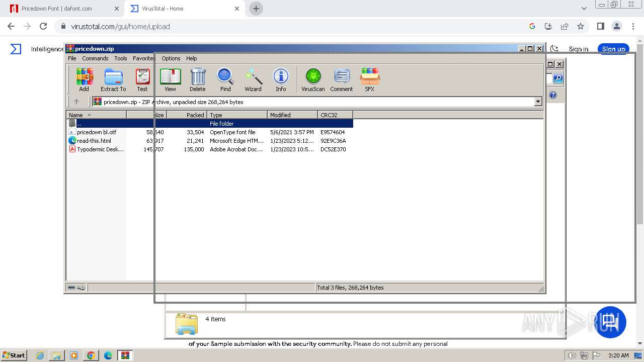Click the system clock 3:20 AM
Image resolution: width=644 pixels, height=362 pixels.
click(618, 355)
